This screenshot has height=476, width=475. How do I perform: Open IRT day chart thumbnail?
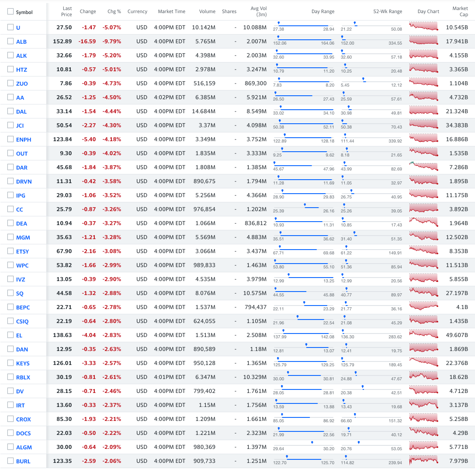click(423, 403)
